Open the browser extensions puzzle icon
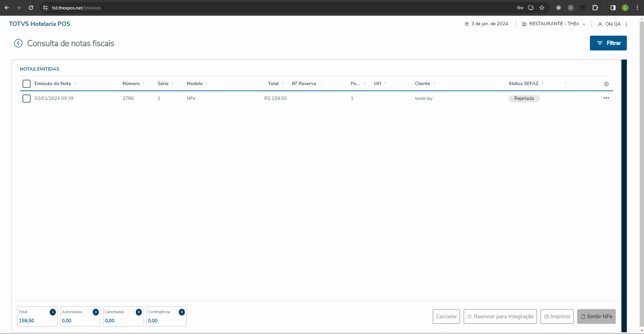644x334 pixels. click(595, 8)
